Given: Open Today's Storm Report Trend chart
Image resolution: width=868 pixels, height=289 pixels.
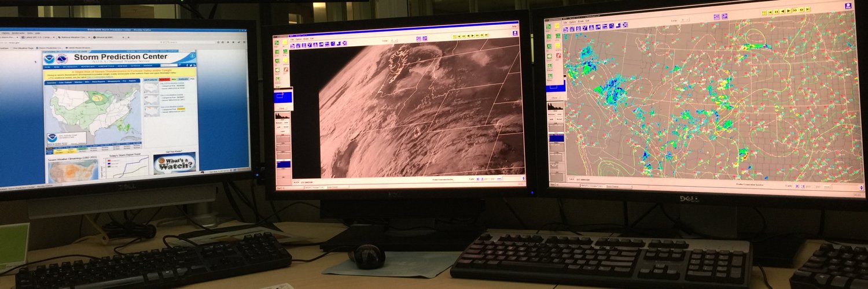Looking at the screenshot, I should pyautogui.click(x=126, y=168).
